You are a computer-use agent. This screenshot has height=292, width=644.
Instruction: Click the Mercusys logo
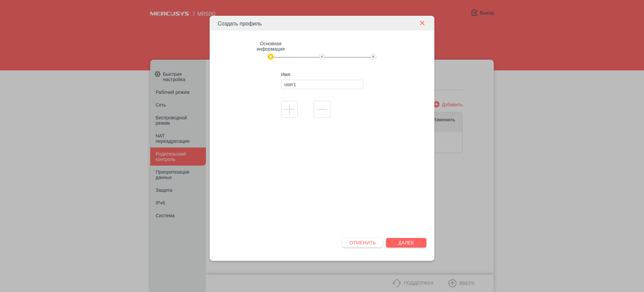pos(170,14)
